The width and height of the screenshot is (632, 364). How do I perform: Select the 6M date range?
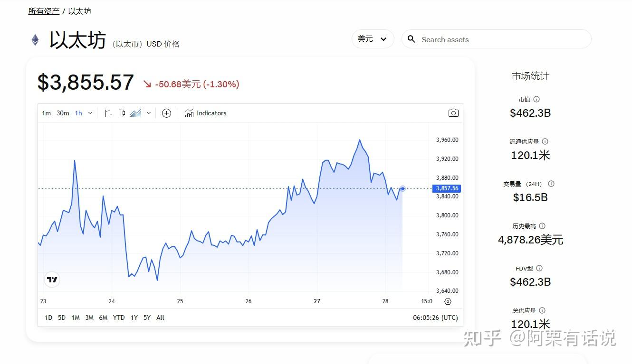103,317
